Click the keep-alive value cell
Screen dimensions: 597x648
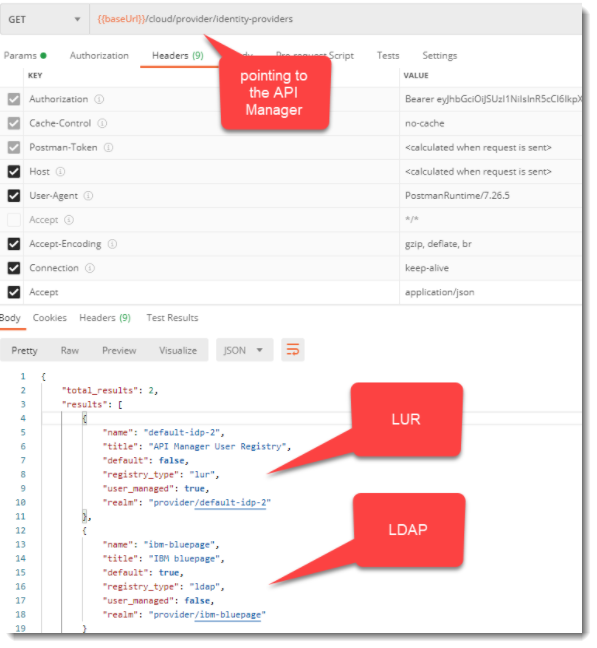point(491,268)
